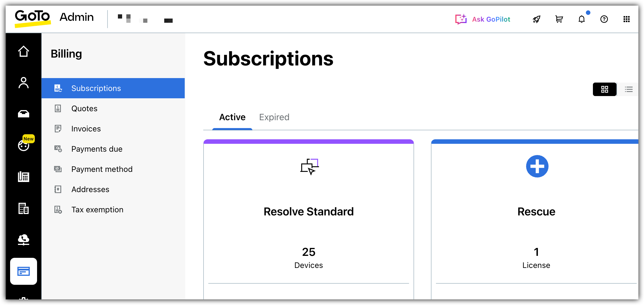The height and width of the screenshot is (305, 644).
Task: Open Invoices in Billing menu
Action: (x=86, y=129)
